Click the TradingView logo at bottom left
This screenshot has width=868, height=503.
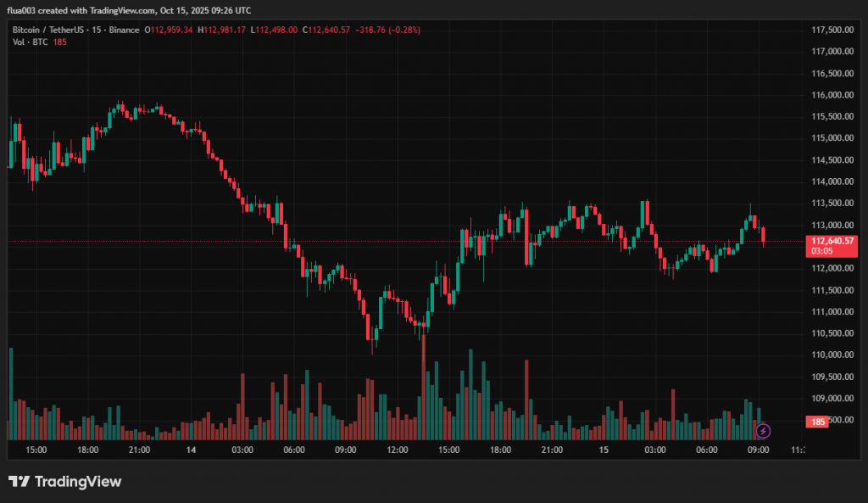click(x=65, y=482)
